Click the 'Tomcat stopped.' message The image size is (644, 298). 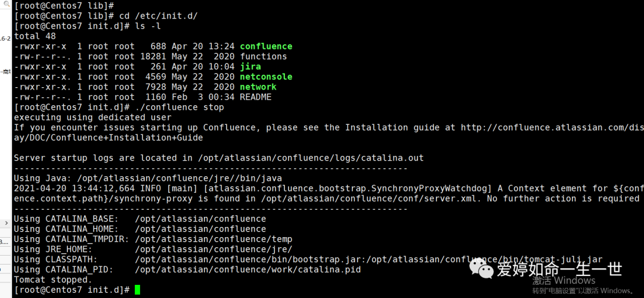54,279
